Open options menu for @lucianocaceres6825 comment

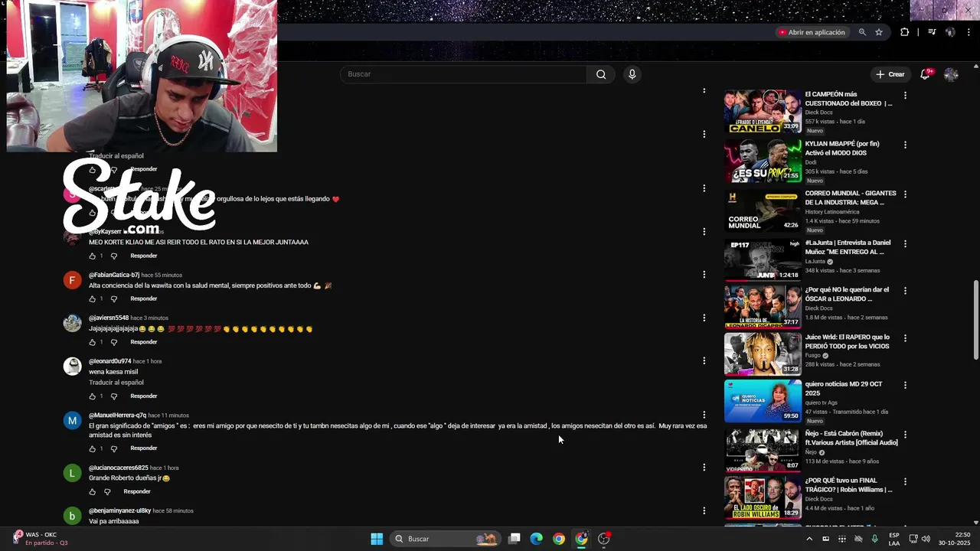(x=704, y=467)
